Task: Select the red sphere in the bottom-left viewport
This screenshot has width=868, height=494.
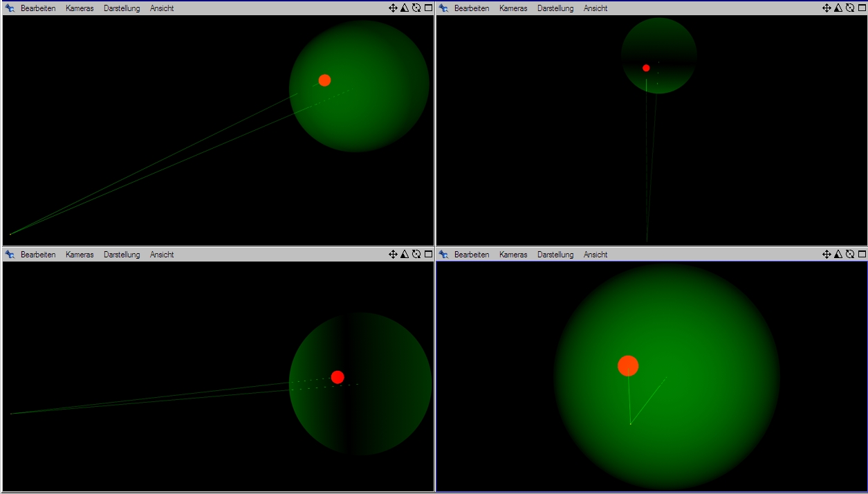Action: tap(338, 377)
